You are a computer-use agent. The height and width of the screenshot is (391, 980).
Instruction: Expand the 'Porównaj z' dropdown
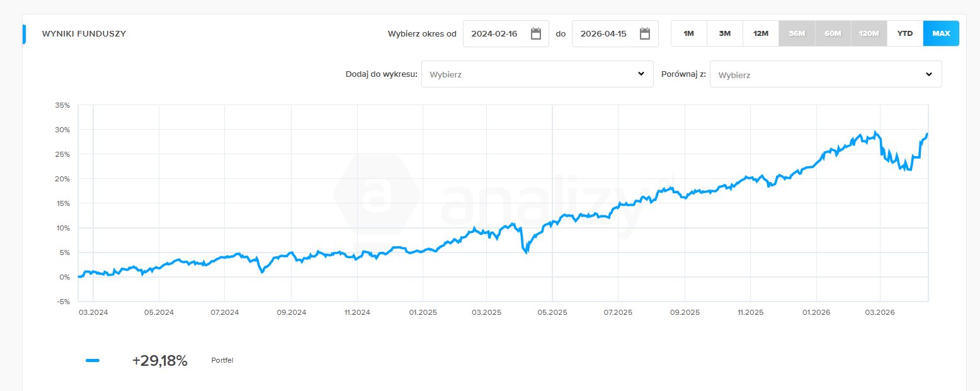825,74
